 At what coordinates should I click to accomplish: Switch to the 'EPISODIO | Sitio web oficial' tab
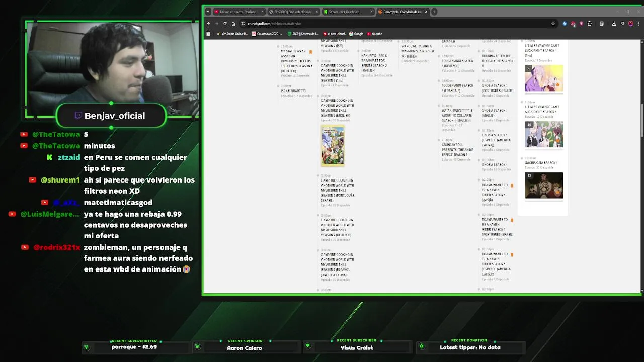tap(293, 12)
